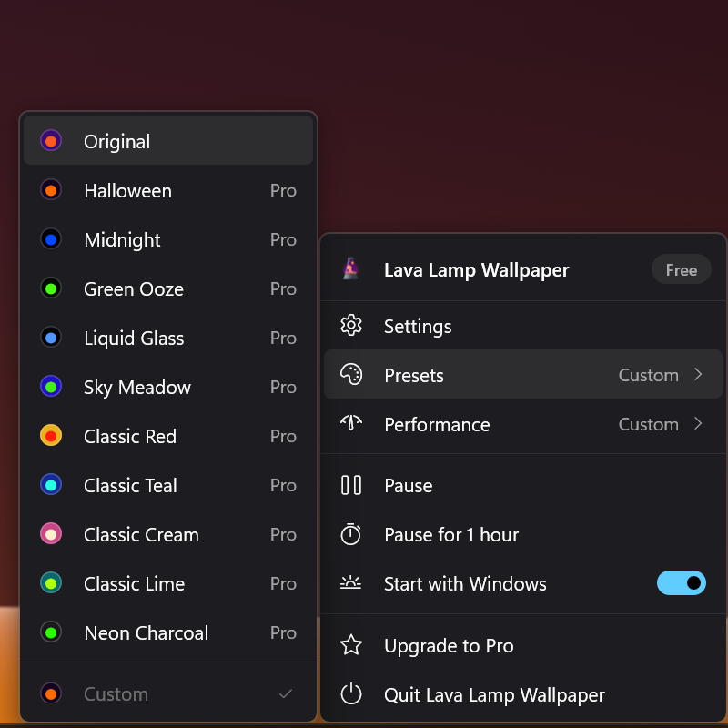Click the Pause bars icon
728x728 pixels.
pos(351,485)
